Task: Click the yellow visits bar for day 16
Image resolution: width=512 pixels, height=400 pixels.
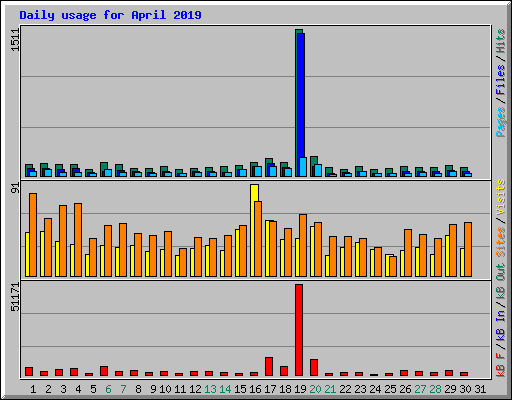Action: tap(253, 230)
